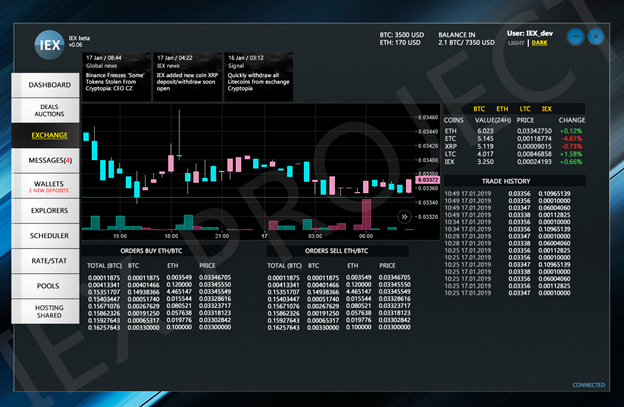Select the IEX coin row at 3.250
Image resolution: width=624 pixels, height=407 pixels.
(x=514, y=162)
